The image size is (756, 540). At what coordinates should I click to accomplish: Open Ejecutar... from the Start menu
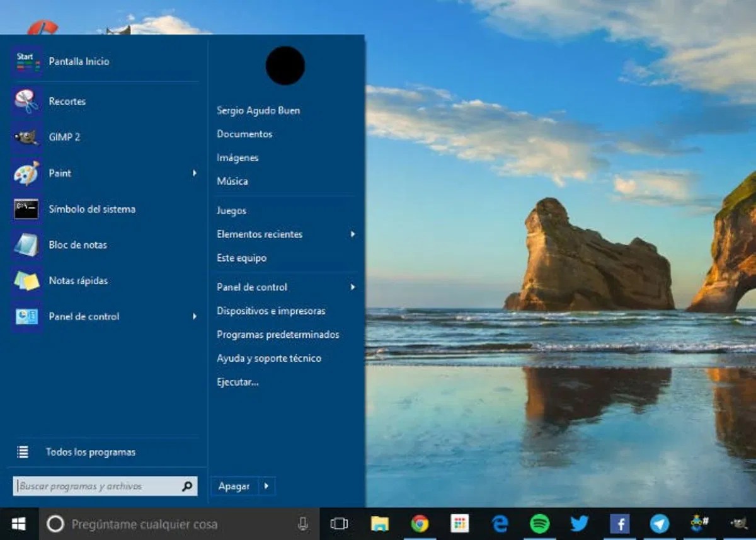[238, 382]
